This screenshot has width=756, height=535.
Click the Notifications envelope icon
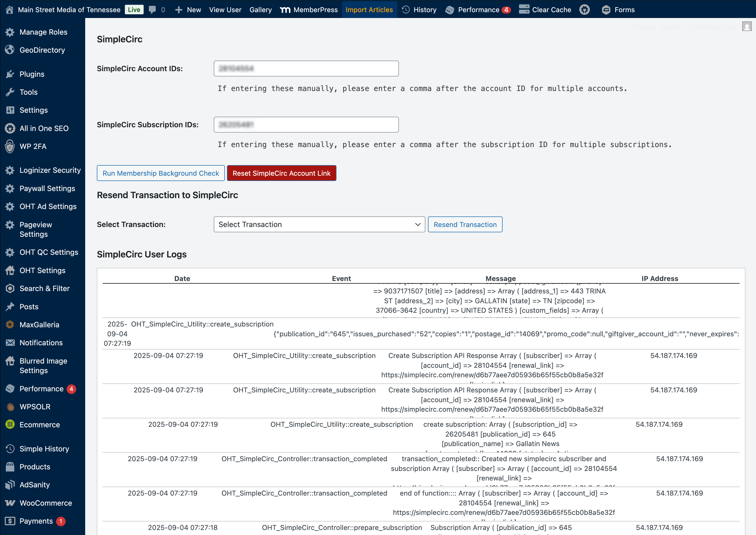tap(10, 343)
